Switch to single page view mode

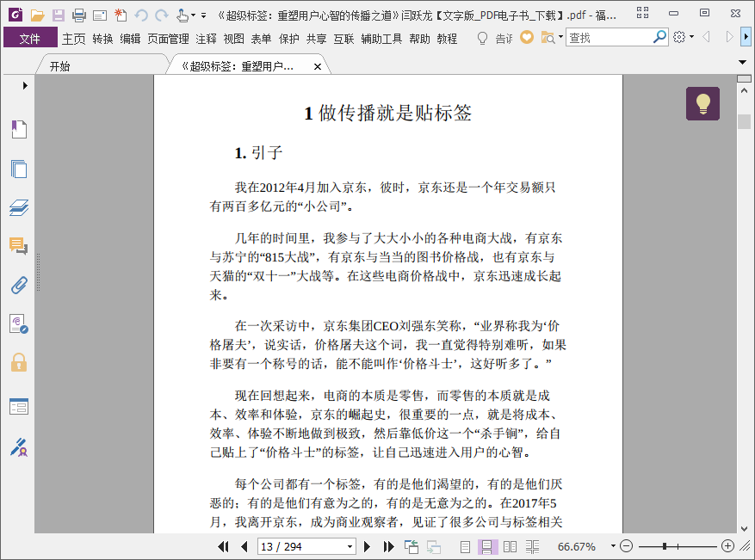465,547
